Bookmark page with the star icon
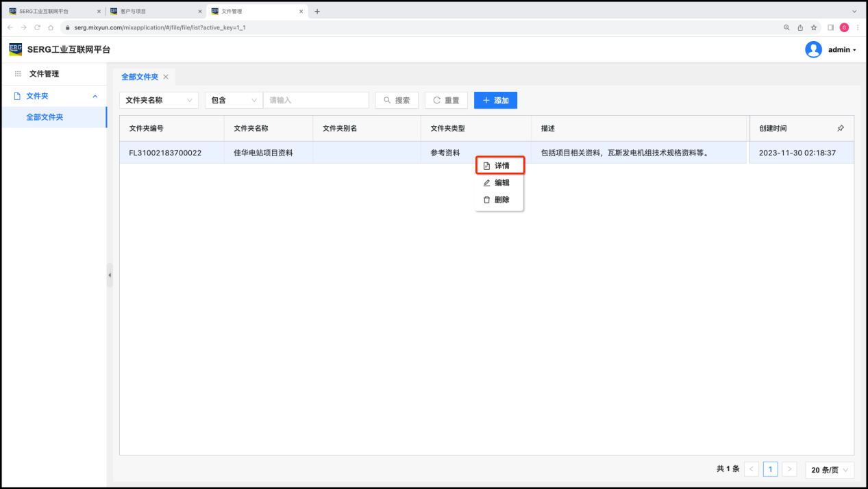 814,27
